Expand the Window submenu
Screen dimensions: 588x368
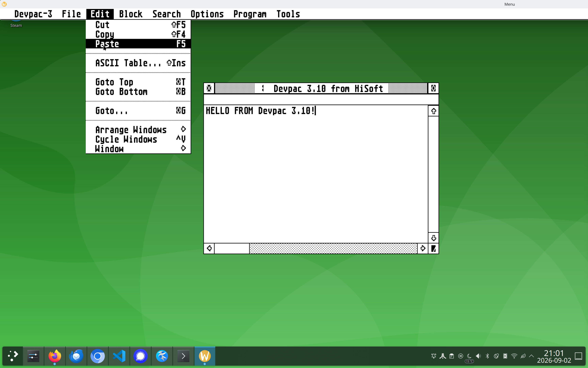click(x=138, y=149)
